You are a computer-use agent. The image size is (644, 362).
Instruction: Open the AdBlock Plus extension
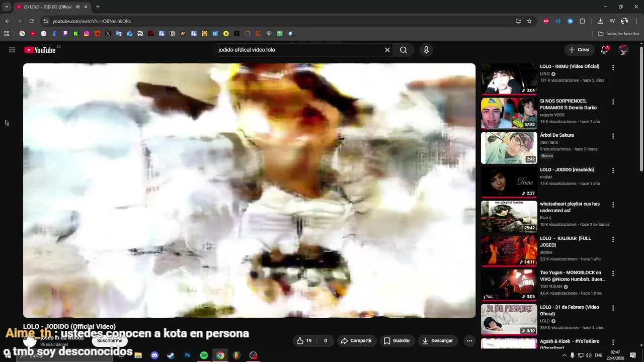546,21
